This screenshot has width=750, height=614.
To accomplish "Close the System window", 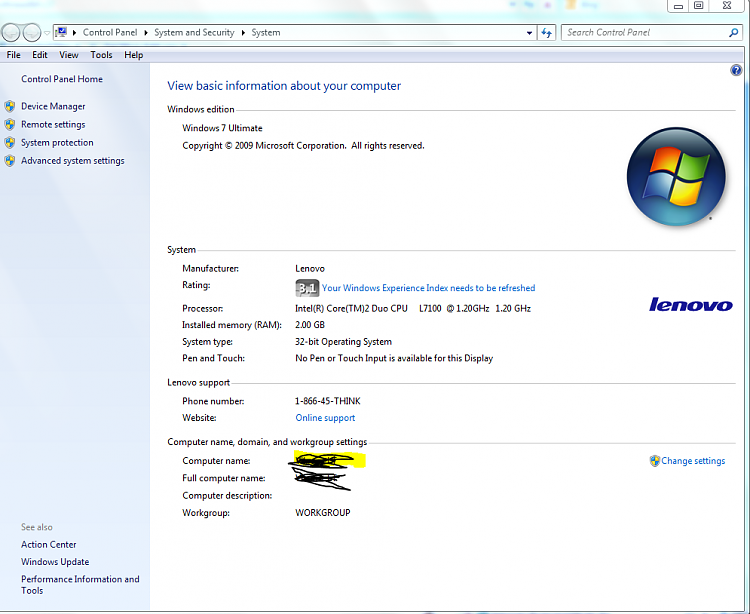I will click(x=727, y=6).
